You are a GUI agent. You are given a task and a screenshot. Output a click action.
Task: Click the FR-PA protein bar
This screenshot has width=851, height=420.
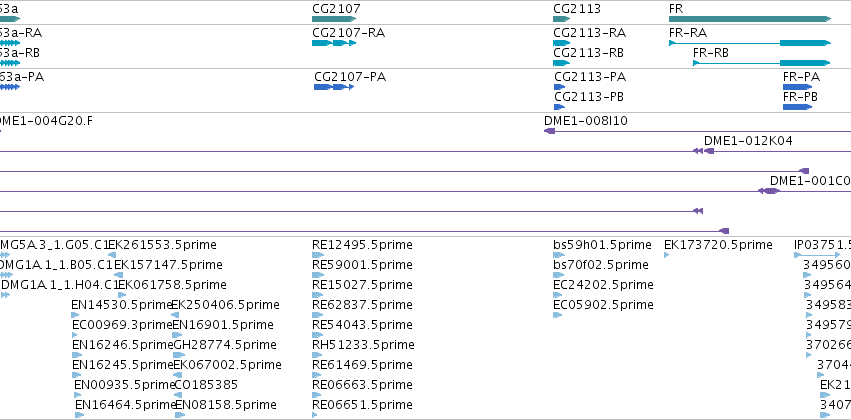[797, 87]
